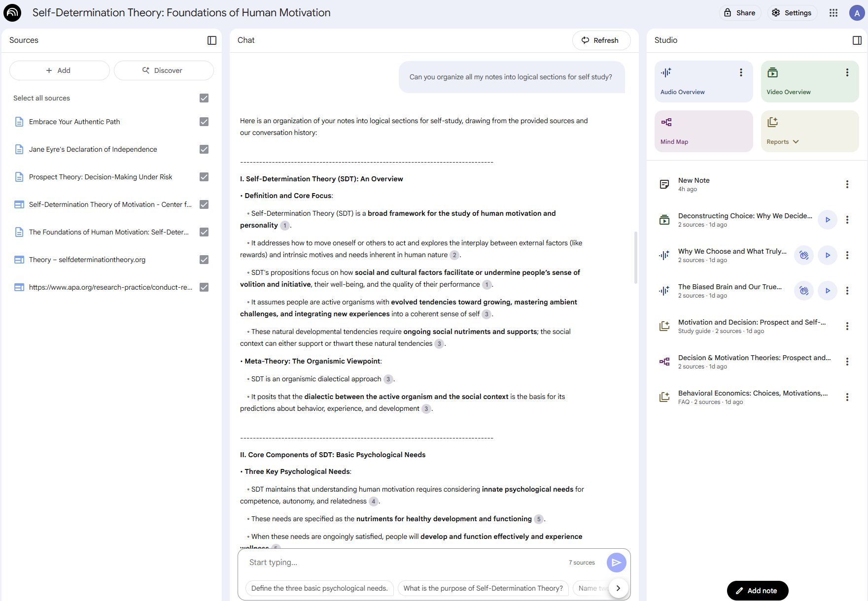Enter interactive mode on The Biased Brain audio

point(803,291)
